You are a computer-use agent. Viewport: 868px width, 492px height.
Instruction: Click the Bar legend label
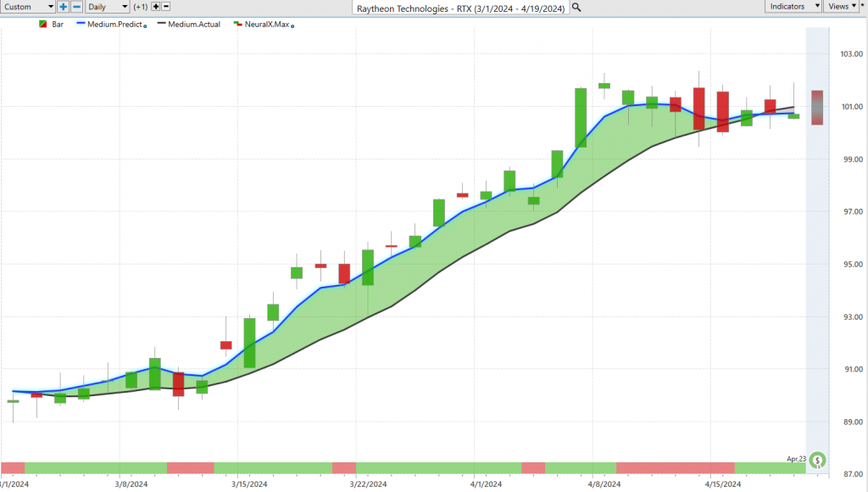tap(58, 25)
